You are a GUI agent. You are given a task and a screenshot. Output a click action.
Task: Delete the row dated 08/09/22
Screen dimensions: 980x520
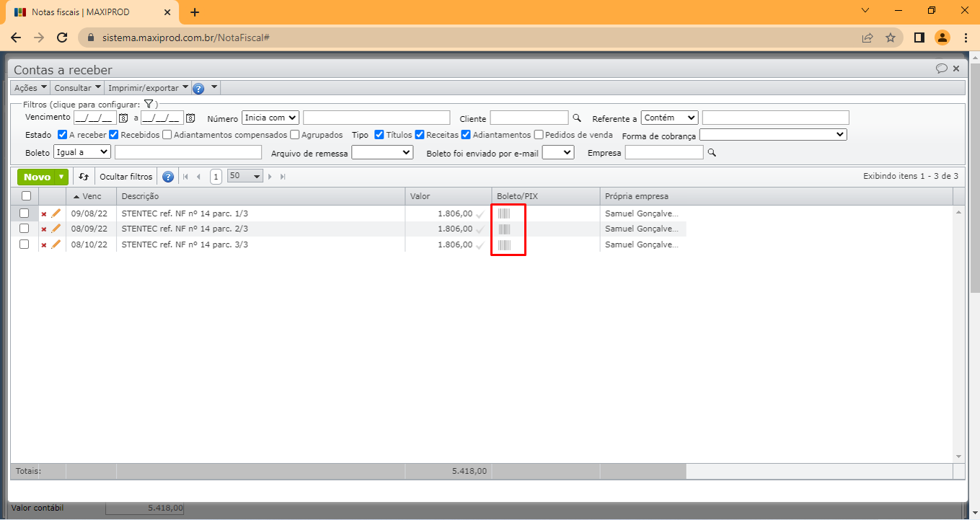coord(44,229)
